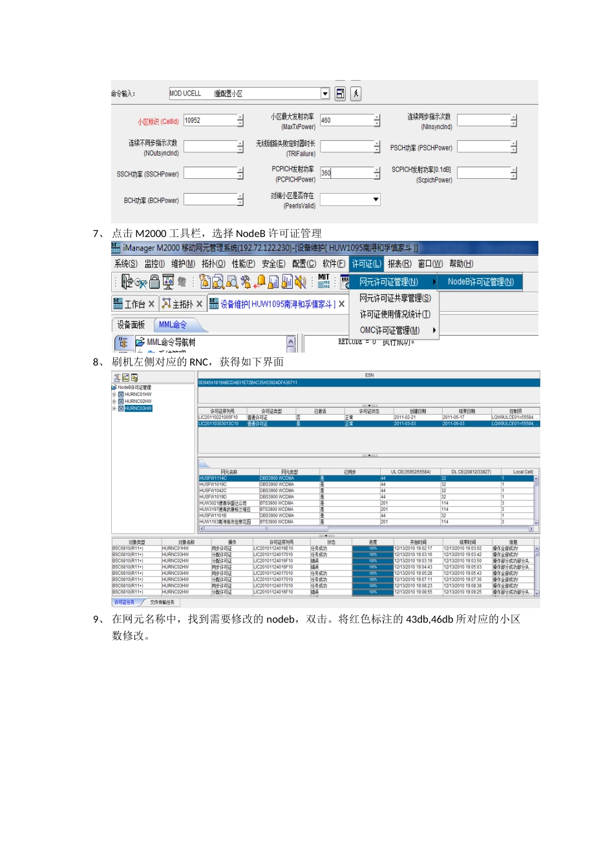Select NodeB许可证管理 menu entry
This screenshot has height=868, width=614.
tap(480, 282)
